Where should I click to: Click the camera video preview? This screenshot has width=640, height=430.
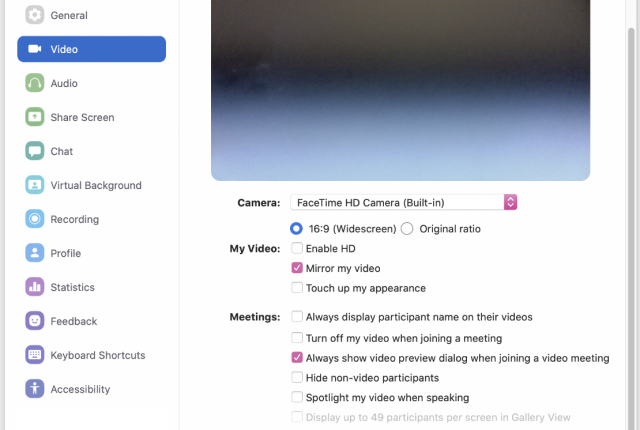pos(400,90)
